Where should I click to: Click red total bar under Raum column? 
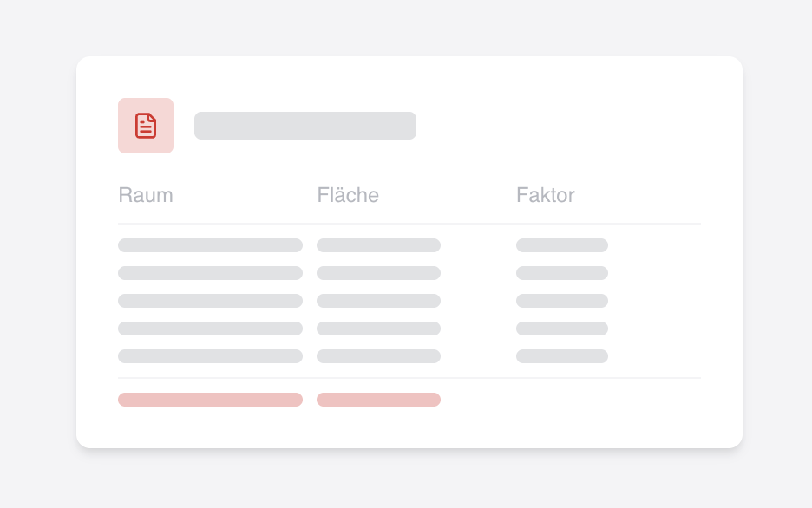(x=210, y=400)
